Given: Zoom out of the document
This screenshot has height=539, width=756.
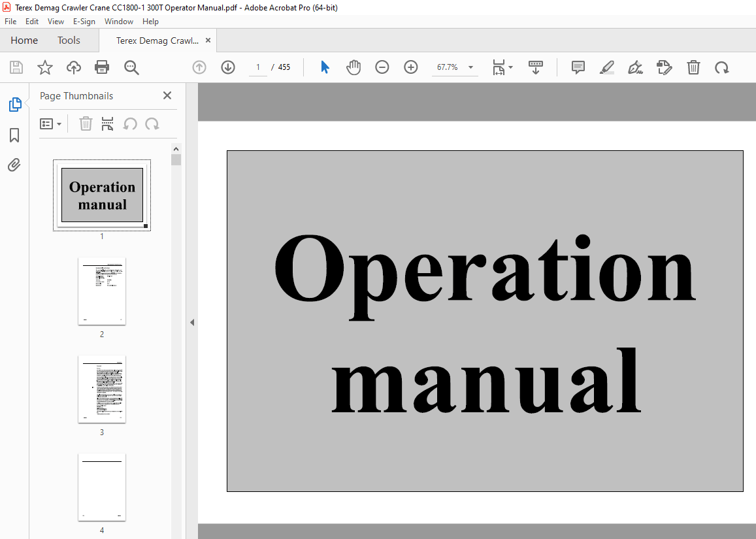Looking at the screenshot, I should 382,67.
